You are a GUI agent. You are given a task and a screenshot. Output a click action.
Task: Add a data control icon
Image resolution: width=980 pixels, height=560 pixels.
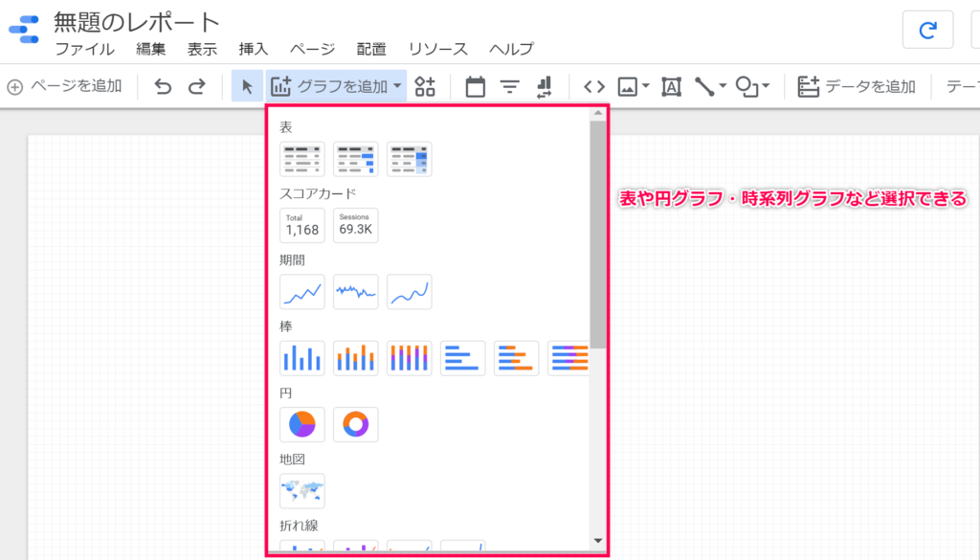(x=544, y=87)
